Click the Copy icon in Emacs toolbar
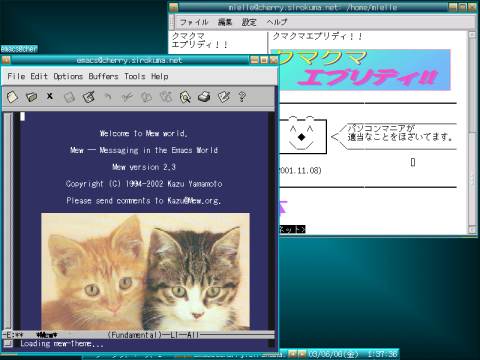 point(146,97)
